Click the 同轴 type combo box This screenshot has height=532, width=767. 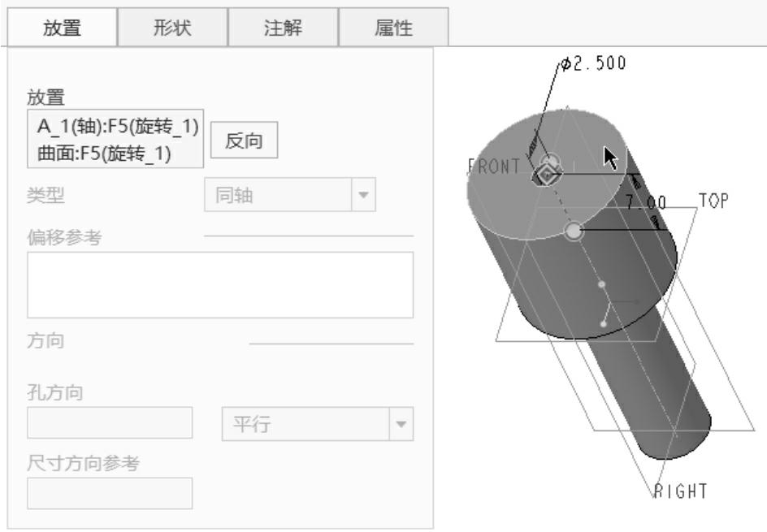pyautogui.click(x=290, y=195)
